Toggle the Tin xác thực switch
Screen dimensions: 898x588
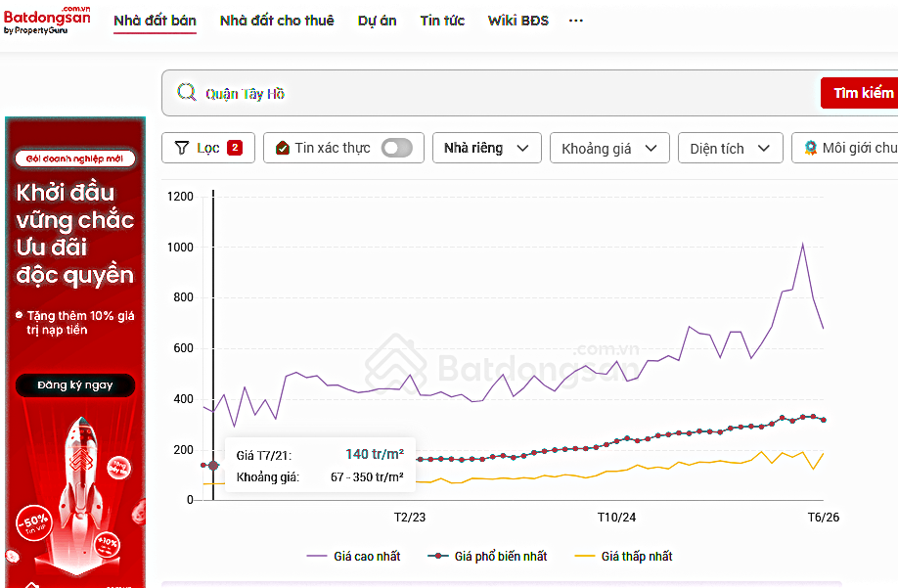[x=397, y=148]
